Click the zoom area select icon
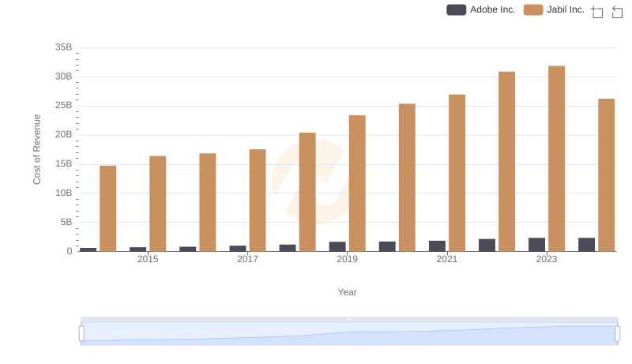Screen dimensions: 632x364 pos(597,12)
